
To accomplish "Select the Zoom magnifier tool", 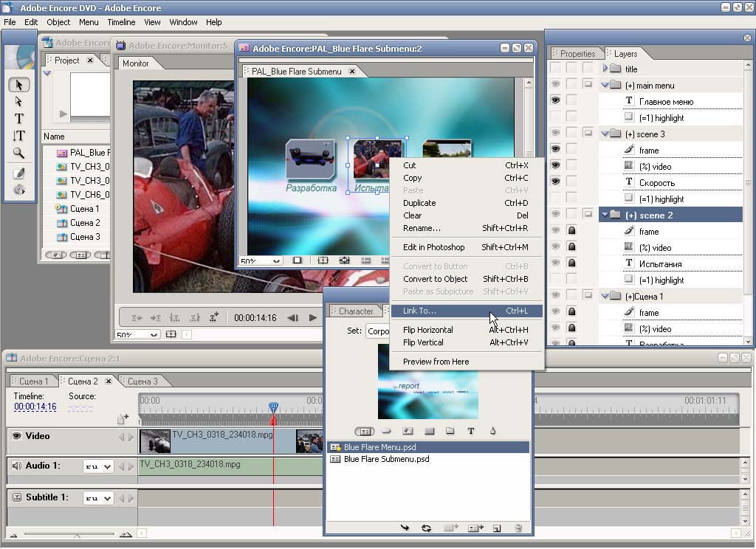I will click(19, 153).
